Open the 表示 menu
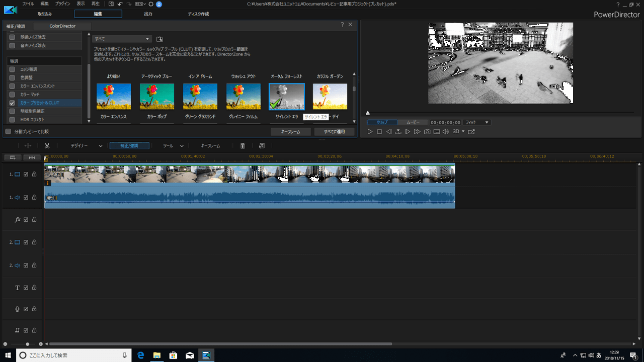 (x=80, y=4)
